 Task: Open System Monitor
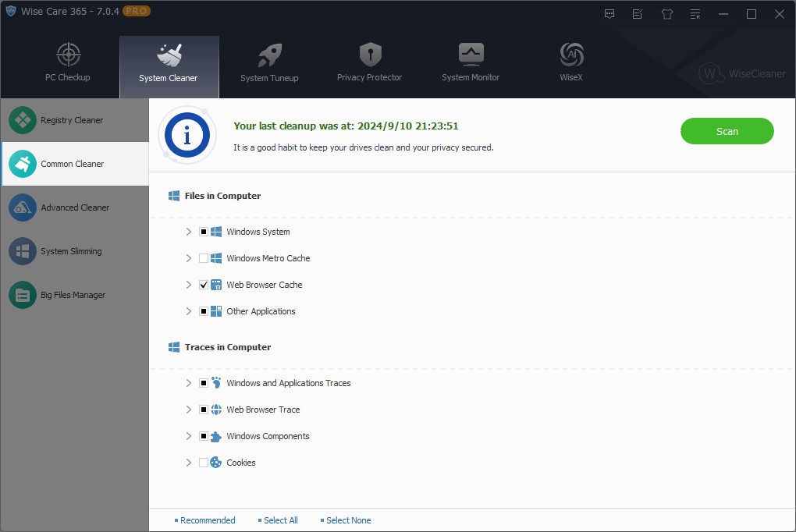click(x=470, y=62)
